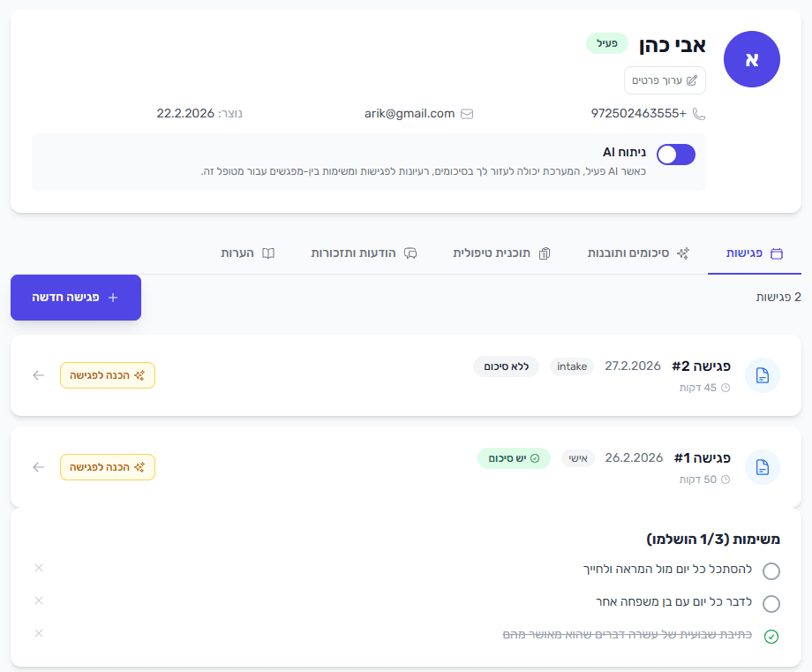The height and width of the screenshot is (672, 812).
Task: Create a new session with פגישה חדשה
Action: [76, 298]
